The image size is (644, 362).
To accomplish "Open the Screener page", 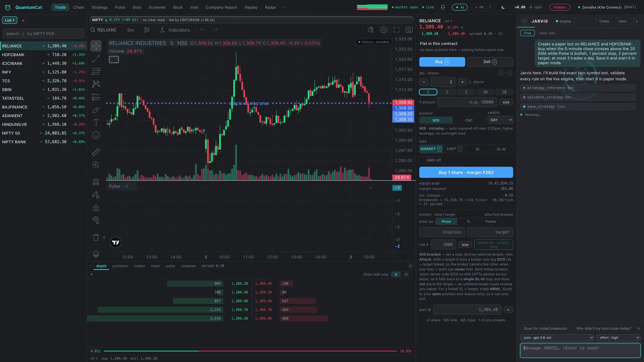I will [157, 7].
